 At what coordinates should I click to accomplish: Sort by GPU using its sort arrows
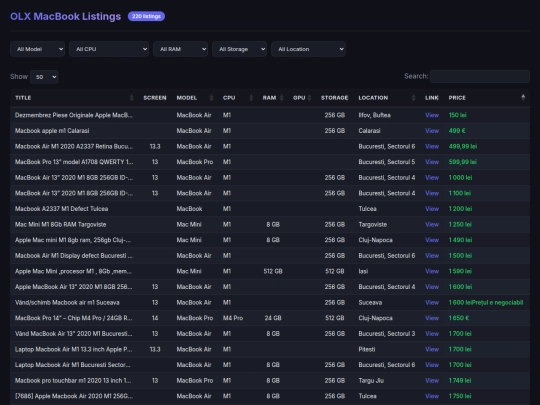(310, 98)
